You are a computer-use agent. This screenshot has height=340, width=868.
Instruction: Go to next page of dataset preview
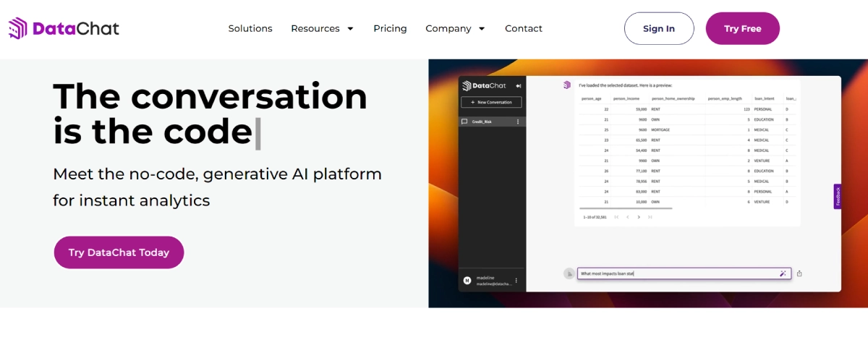tap(639, 217)
